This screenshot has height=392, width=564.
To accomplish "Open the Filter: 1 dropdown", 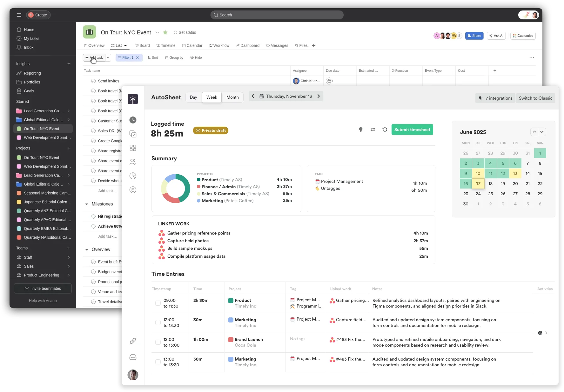I will 127,57.
